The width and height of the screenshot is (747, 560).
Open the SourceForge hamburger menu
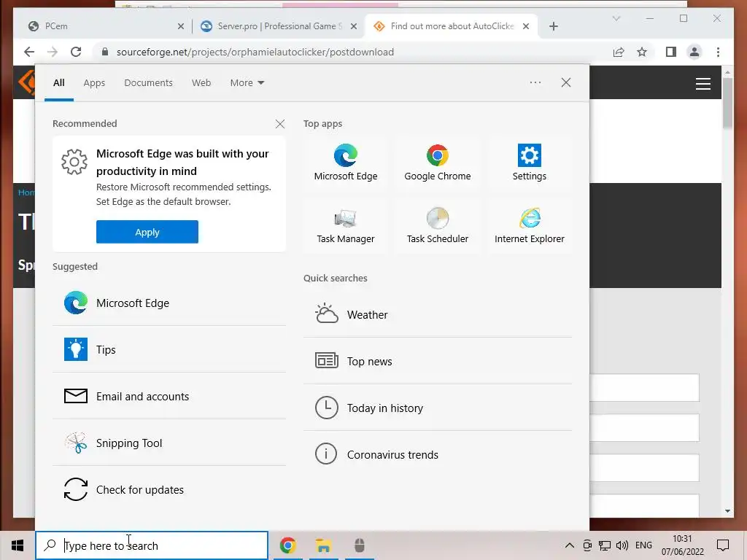coord(703,84)
